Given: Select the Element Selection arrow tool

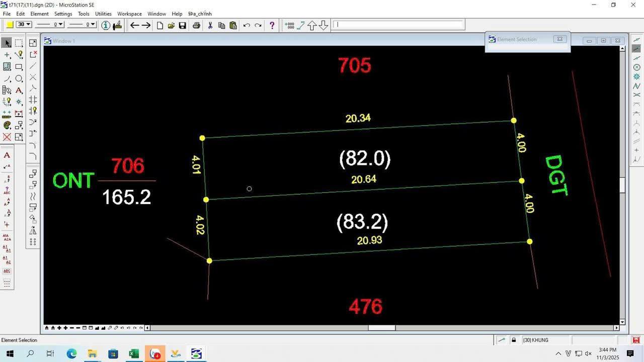Looking at the screenshot, I should pyautogui.click(x=7, y=43).
